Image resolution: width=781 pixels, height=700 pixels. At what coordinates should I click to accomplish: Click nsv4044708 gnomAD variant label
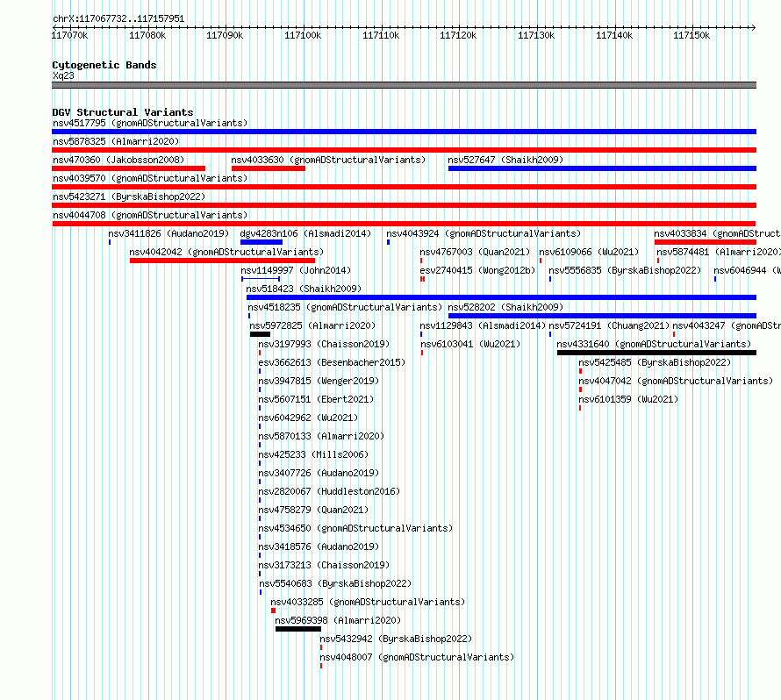pyautogui.click(x=150, y=215)
